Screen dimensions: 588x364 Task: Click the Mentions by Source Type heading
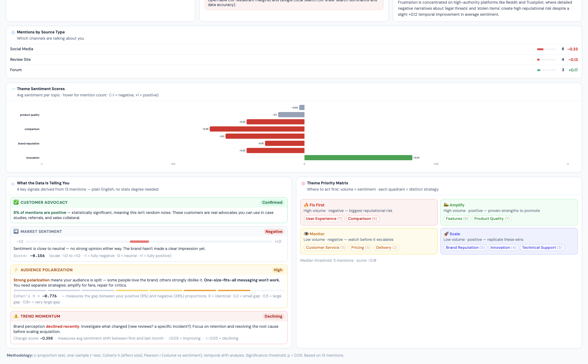point(41,32)
